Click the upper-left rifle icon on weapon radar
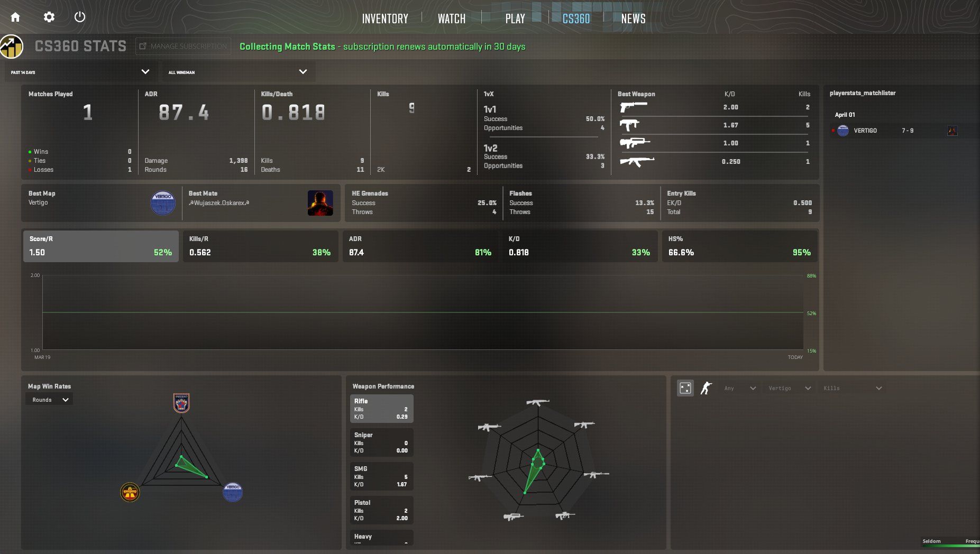The width and height of the screenshot is (980, 554). pos(489,427)
